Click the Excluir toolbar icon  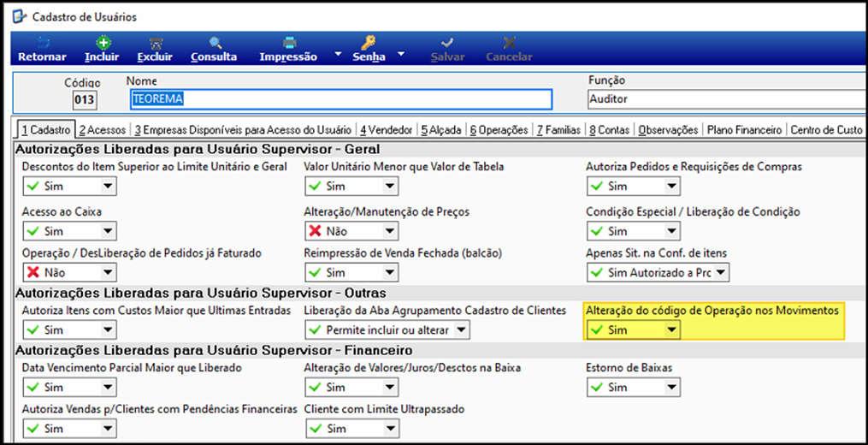[156, 43]
